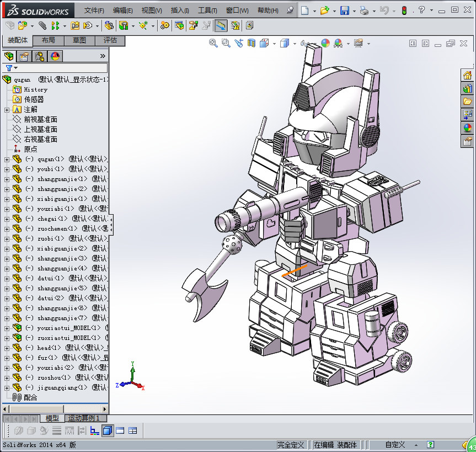
Task: Click the green help question icon in status bar
Action: tap(430, 445)
